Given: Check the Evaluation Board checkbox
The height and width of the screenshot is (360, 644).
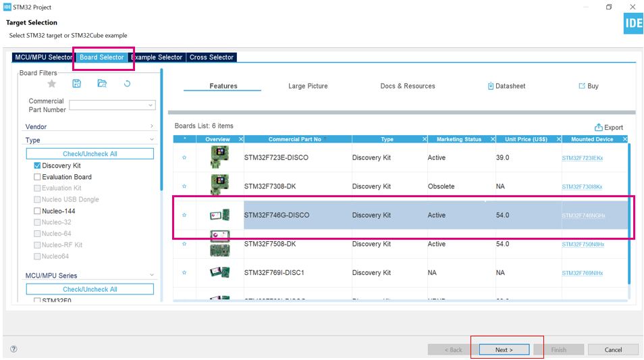Looking at the screenshot, I should click(x=37, y=177).
